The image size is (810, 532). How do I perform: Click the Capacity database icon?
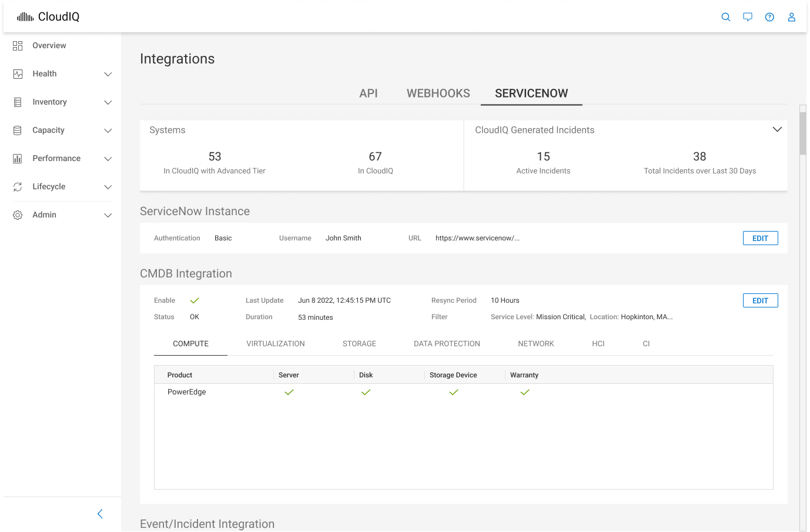click(x=18, y=131)
